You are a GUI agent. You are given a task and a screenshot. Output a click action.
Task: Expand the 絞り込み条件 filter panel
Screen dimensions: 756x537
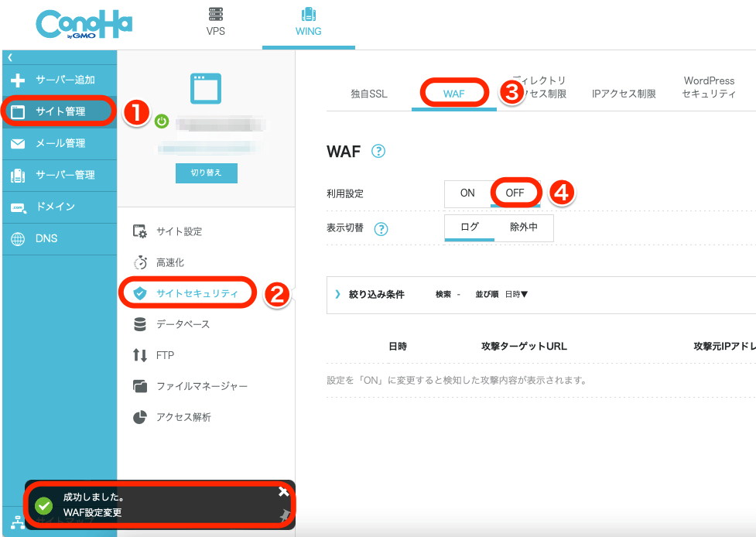pos(338,294)
